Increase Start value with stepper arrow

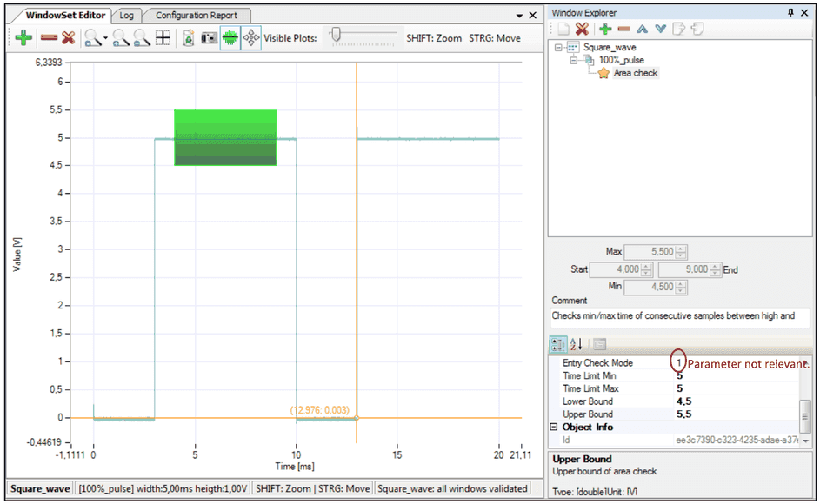646,267
